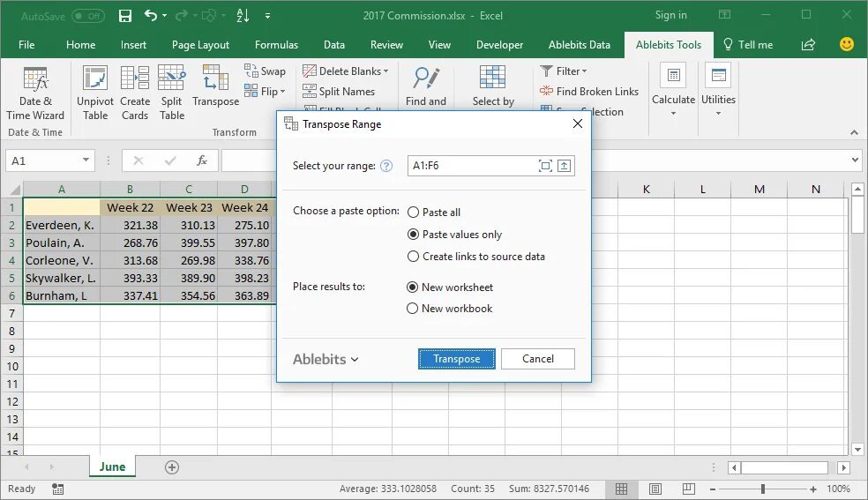Click Sign in

point(671,16)
